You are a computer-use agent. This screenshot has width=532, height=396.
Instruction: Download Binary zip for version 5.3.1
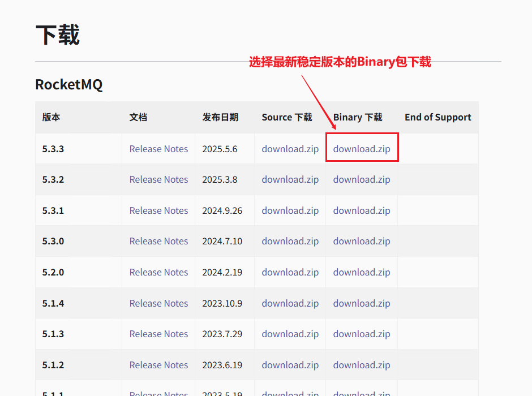point(362,210)
